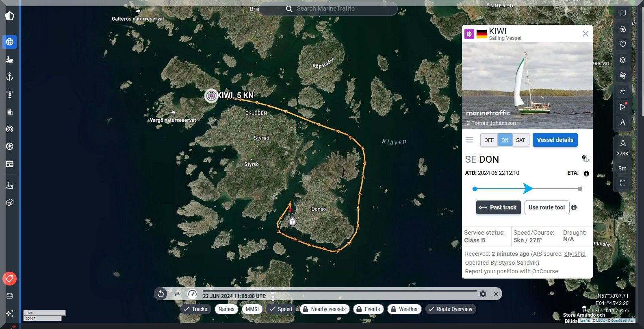Open the playback speed gauge icon
The width and height of the screenshot is (644, 329).
(x=192, y=294)
